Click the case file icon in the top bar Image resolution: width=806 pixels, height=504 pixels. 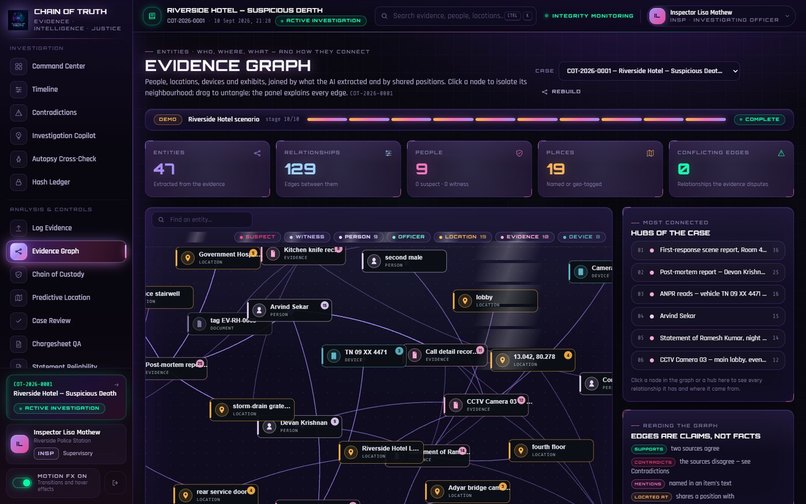[152, 16]
